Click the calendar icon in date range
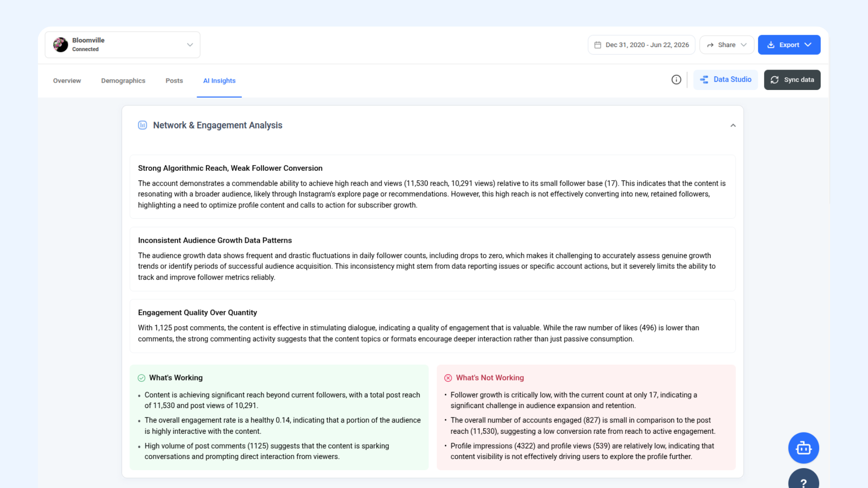The height and width of the screenshot is (488, 868). point(598,45)
